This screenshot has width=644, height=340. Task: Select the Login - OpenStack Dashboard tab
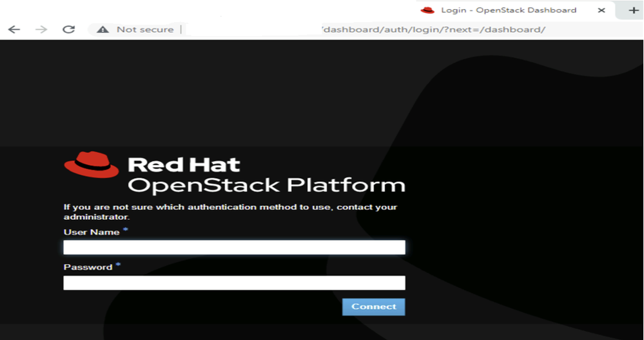click(516, 10)
